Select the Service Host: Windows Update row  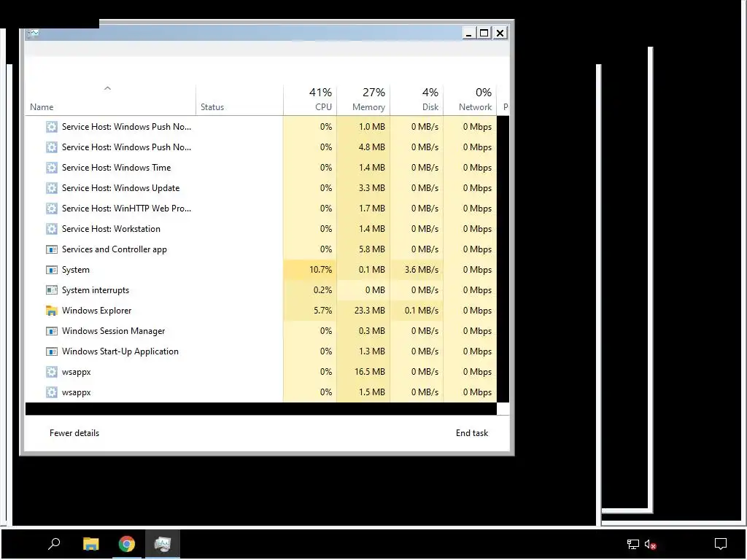pyautogui.click(x=260, y=188)
